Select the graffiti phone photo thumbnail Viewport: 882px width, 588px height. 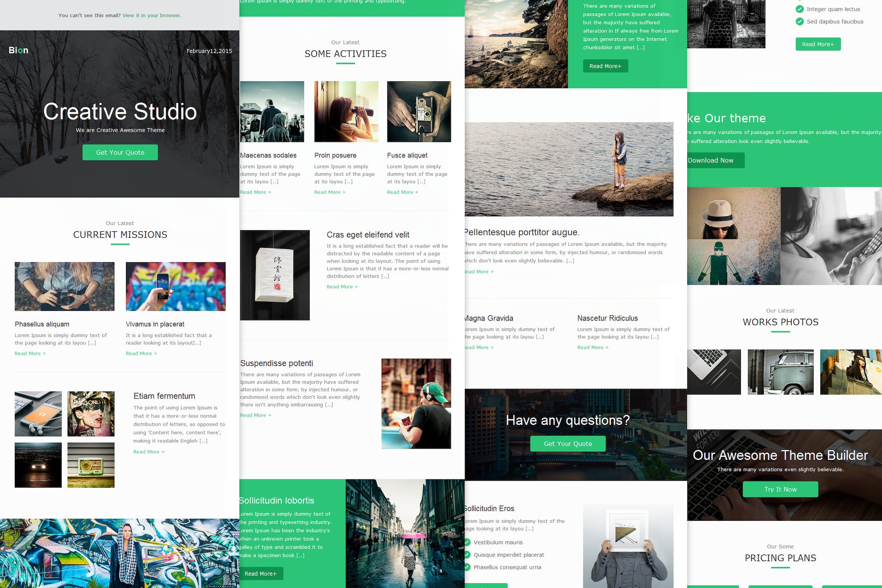pyautogui.click(x=175, y=286)
